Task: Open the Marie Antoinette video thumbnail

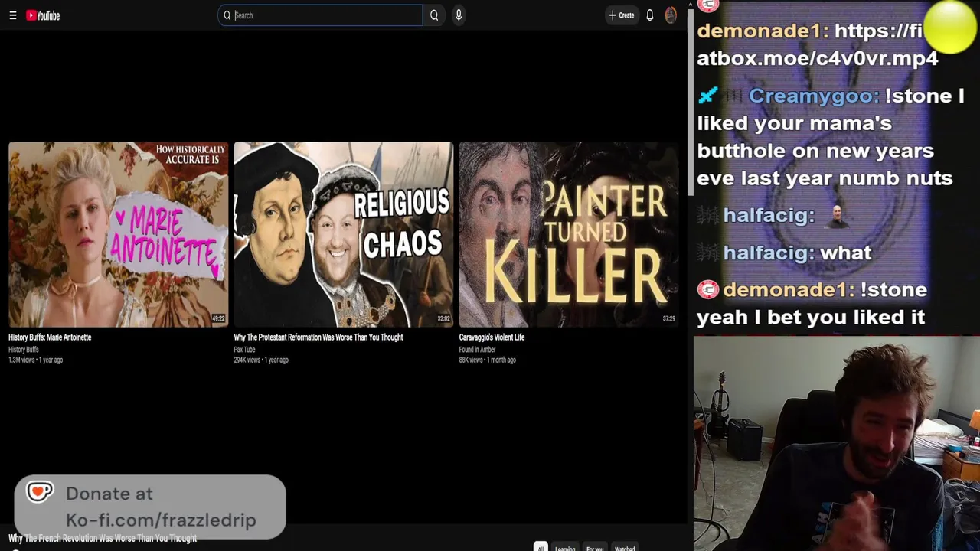Action: point(119,234)
